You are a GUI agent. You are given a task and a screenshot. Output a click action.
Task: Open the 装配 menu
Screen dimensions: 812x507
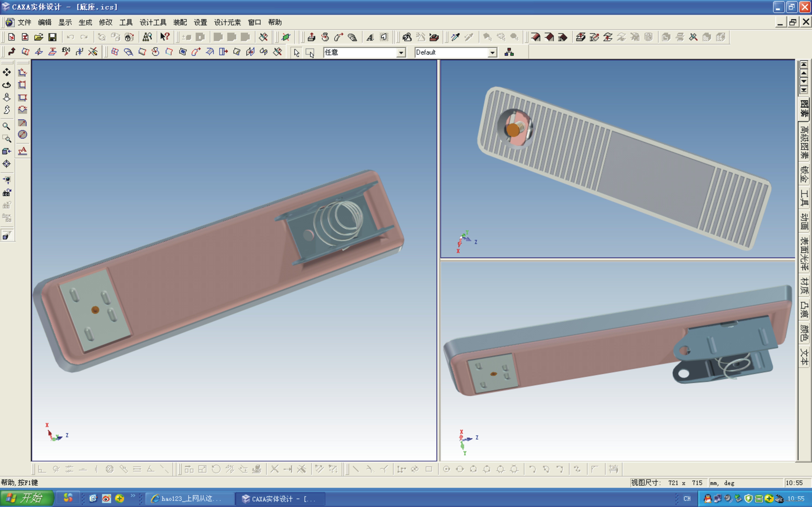click(180, 22)
